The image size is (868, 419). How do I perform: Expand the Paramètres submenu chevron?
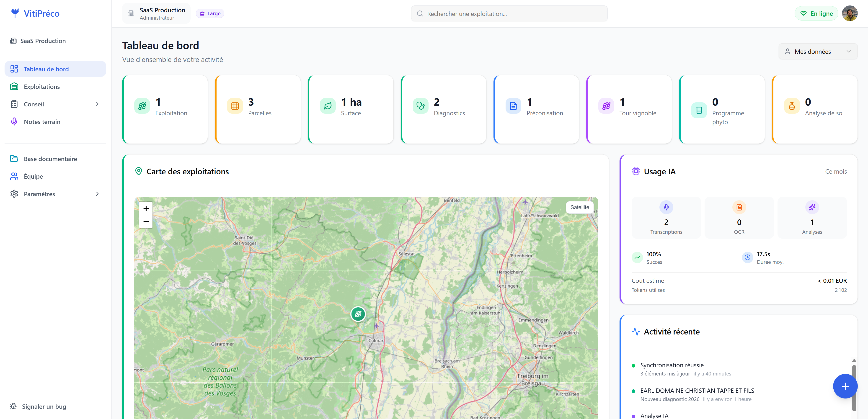point(97,194)
